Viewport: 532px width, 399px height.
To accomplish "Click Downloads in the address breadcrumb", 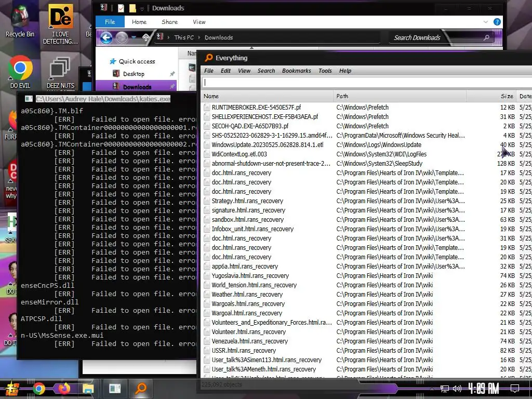I will click(x=219, y=37).
